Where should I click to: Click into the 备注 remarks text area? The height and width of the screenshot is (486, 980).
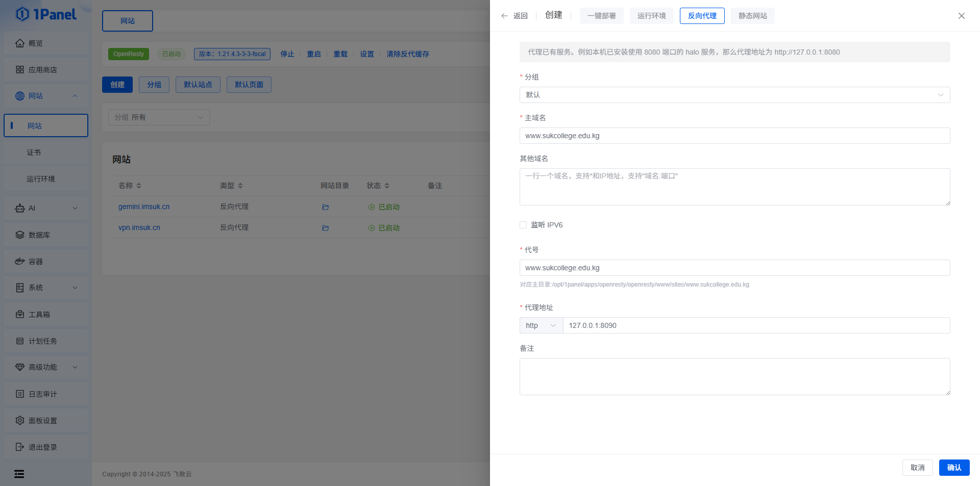coord(734,376)
